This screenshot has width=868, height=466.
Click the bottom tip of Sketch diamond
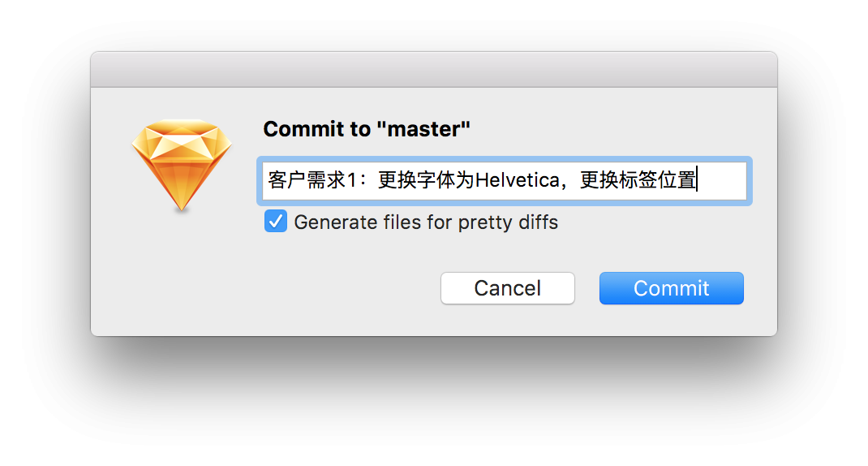(x=182, y=206)
